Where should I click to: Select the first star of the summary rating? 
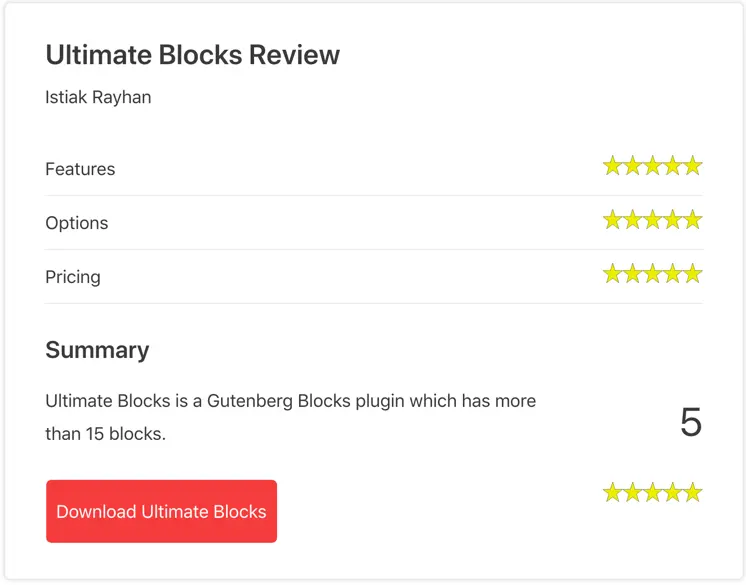point(612,492)
